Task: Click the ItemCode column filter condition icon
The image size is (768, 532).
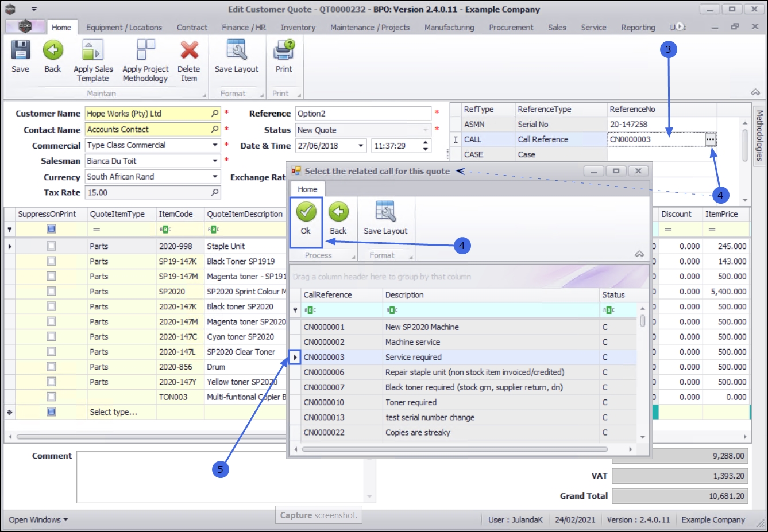Action: (x=165, y=230)
